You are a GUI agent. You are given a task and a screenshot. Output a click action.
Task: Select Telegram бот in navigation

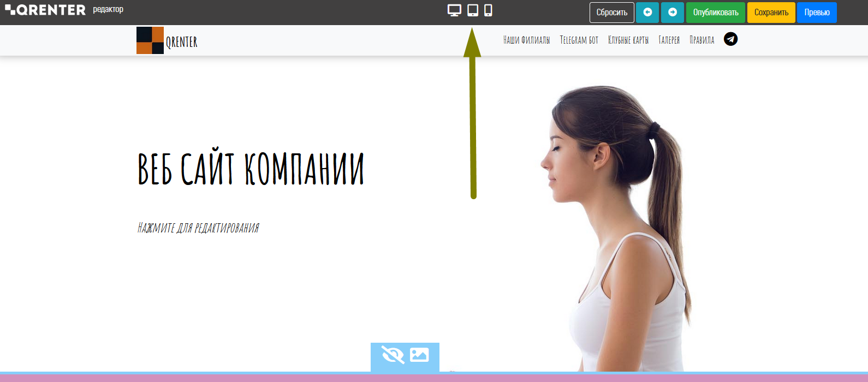tap(579, 40)
